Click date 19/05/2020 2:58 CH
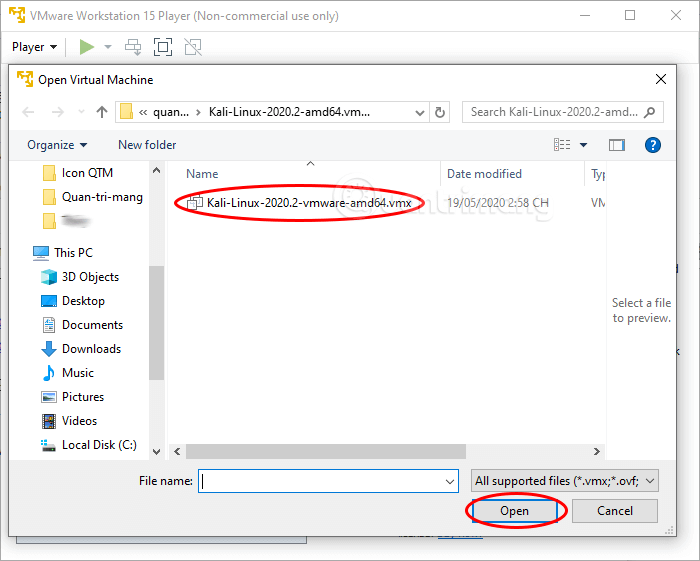 pos(498,203)
